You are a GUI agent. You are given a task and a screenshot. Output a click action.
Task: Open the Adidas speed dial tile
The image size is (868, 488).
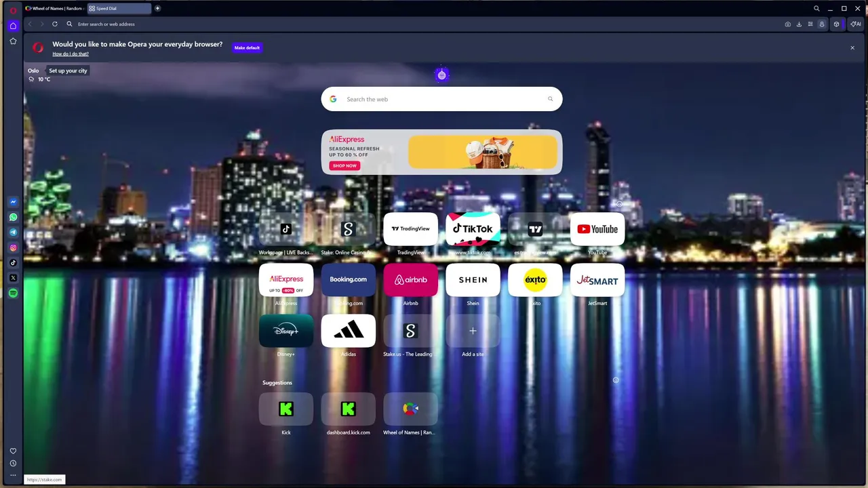348,331
